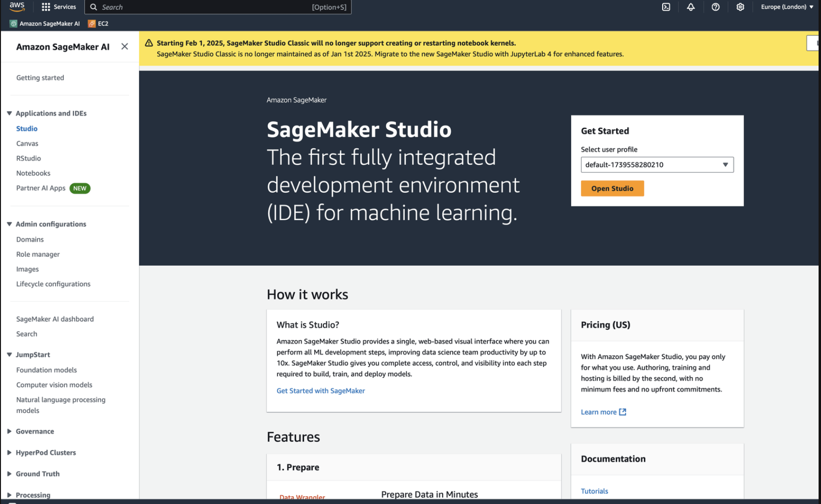Click the search field in the top bar
The width and height of the screenshot is (821, 504).
pyautogui.click(x=218, y=7)
